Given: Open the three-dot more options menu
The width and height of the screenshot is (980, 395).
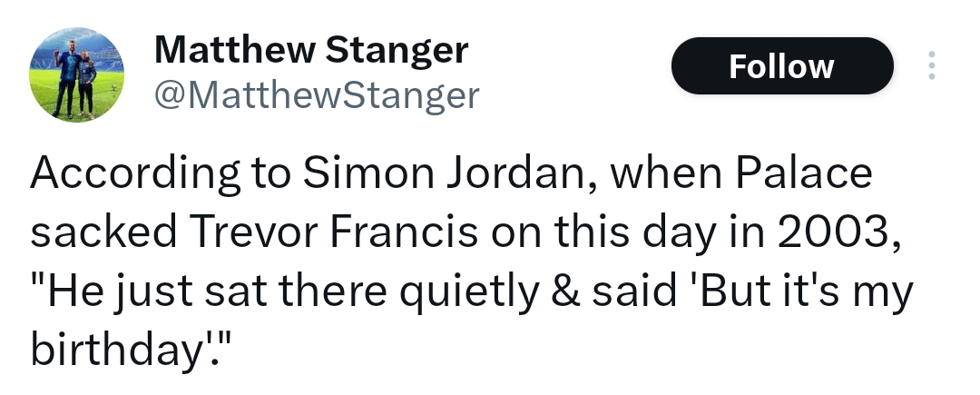Looking at the screenshot, I should 931,66.
